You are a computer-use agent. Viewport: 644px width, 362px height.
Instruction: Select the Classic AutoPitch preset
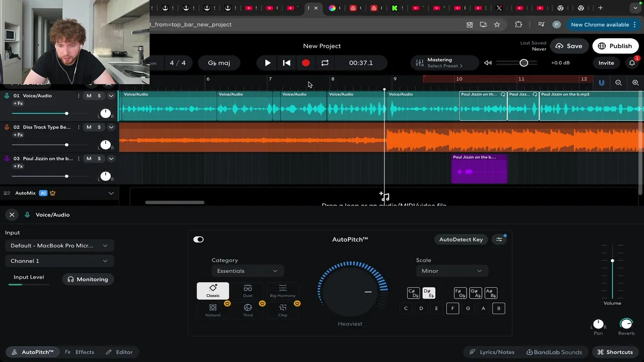pyautogui.click(x=213, y=291)
